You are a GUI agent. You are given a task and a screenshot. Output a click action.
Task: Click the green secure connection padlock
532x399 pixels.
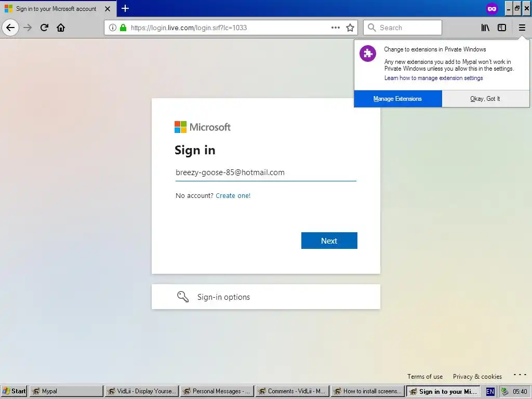[x=123, y=28]
